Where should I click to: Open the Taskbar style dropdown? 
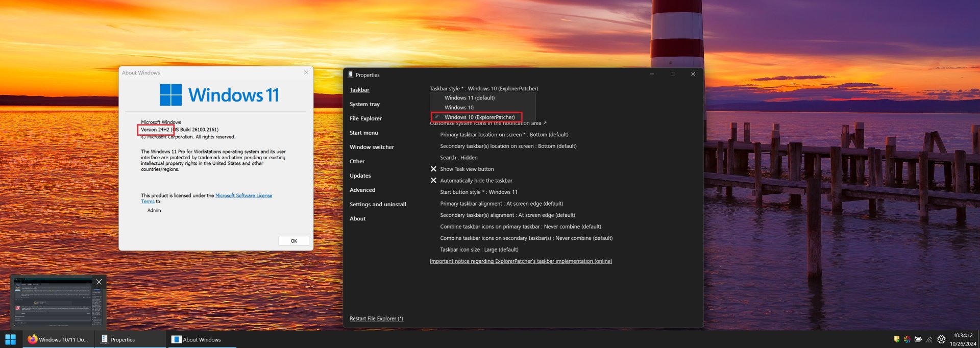[x=484, y=89]
